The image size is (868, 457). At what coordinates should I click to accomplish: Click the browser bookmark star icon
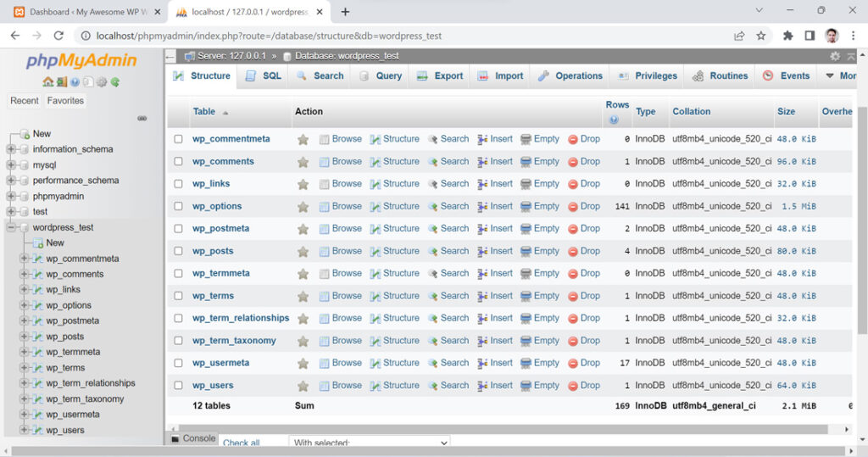tap(760, 36)
